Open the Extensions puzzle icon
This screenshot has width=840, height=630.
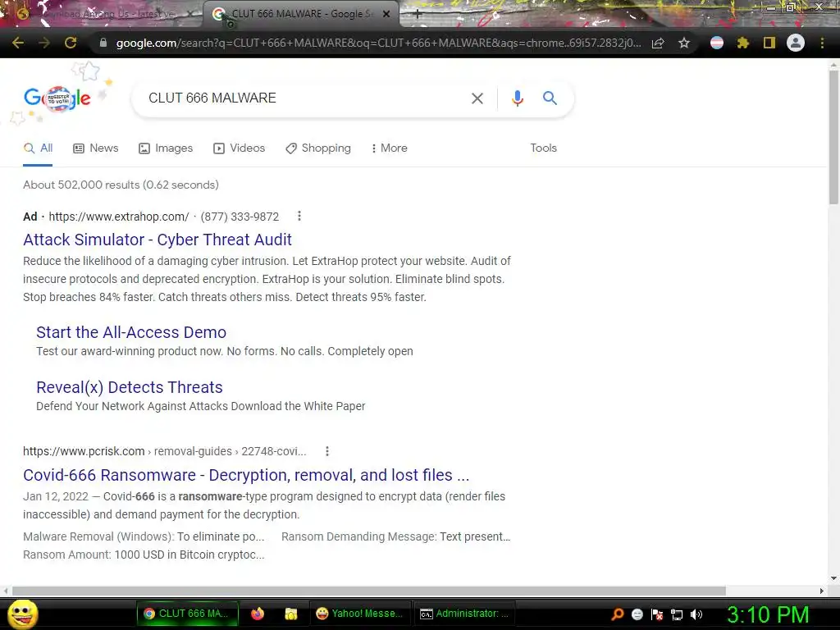click(x=742, y=43)
